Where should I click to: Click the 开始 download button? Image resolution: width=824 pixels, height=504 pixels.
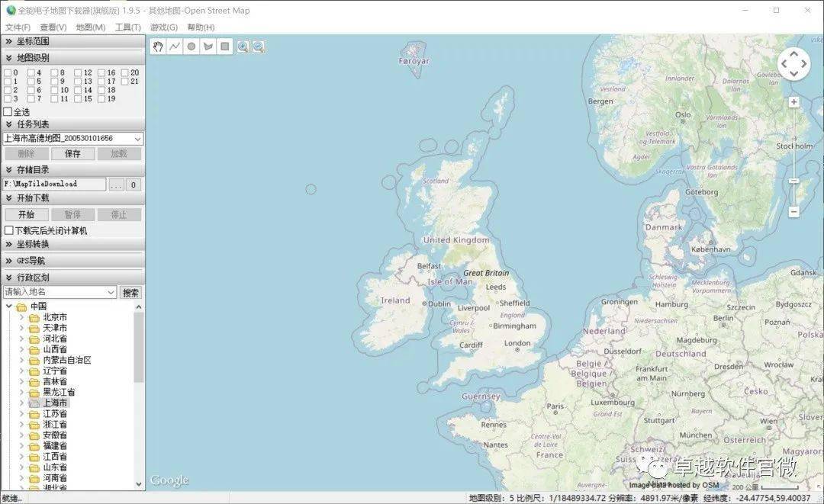(x=26, y=215)
